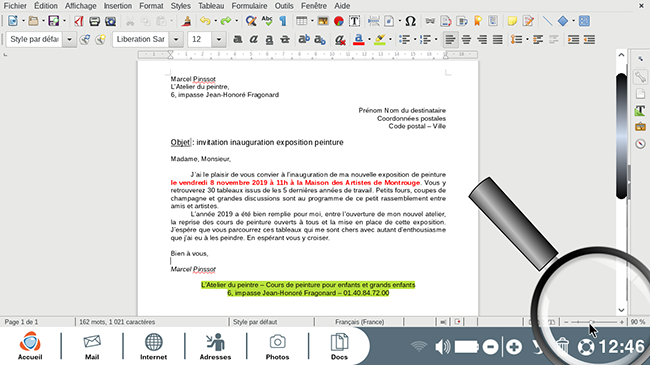Open line spacing dropdown arrow
Screen dimensions: 650x365
[x=527, y=39]
